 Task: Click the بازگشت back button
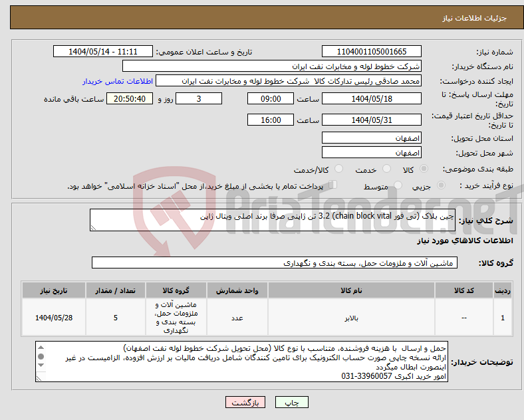(x=245, y=403)
